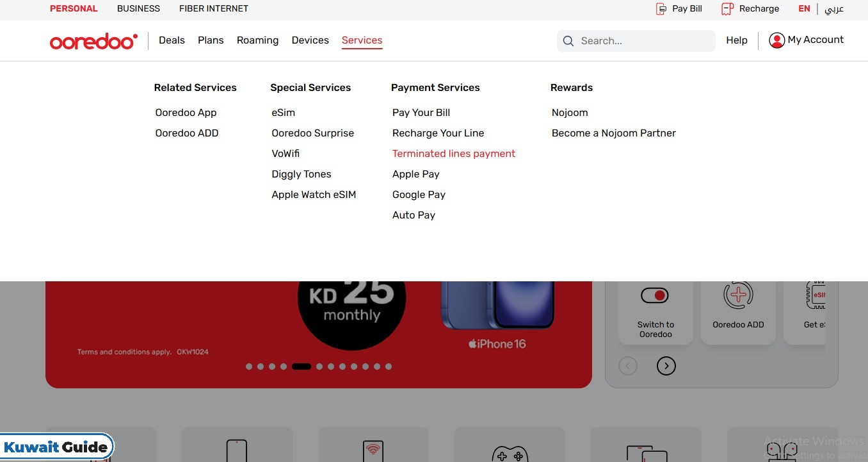Click the Special Services heading

[x=310, y=88]
